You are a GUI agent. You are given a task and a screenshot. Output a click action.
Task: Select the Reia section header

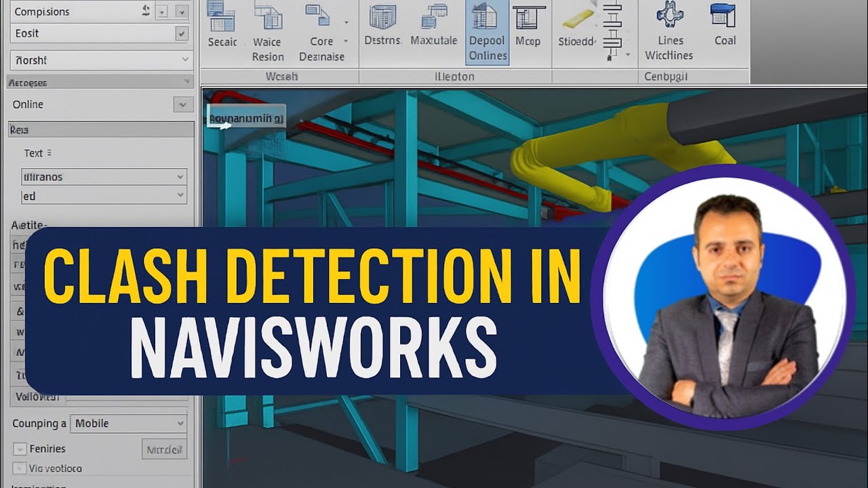[101, 129]
